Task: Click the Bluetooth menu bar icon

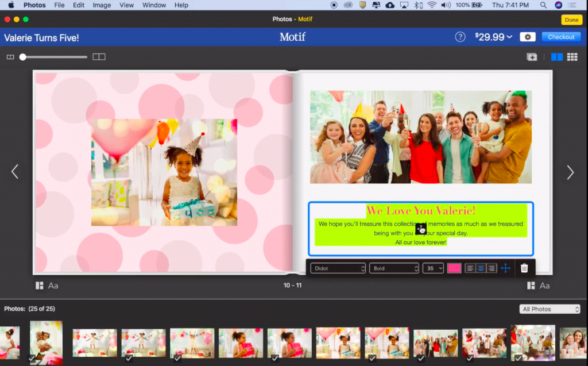Action: click(418, 5)
